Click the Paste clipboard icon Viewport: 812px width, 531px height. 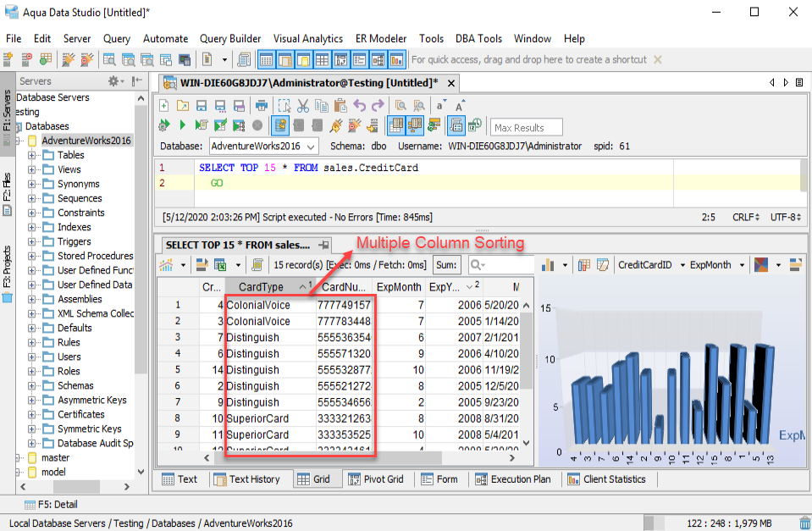(340, 106)
